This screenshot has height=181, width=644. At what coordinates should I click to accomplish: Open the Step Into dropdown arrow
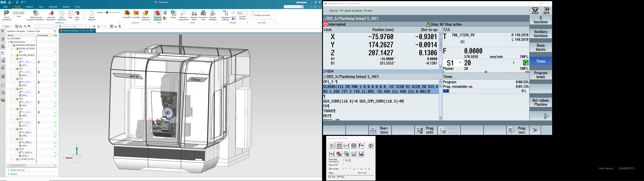[79, 19]
